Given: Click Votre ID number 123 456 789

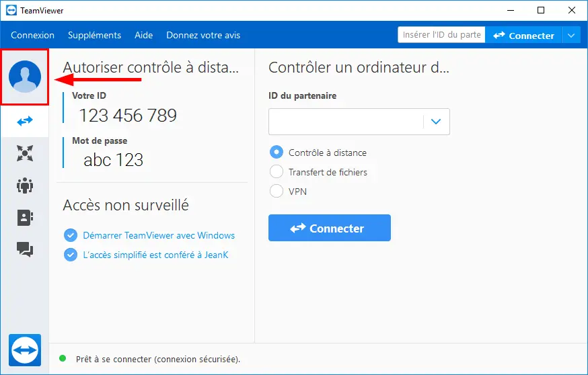Looking at the screenshot, I should point(128,116).
